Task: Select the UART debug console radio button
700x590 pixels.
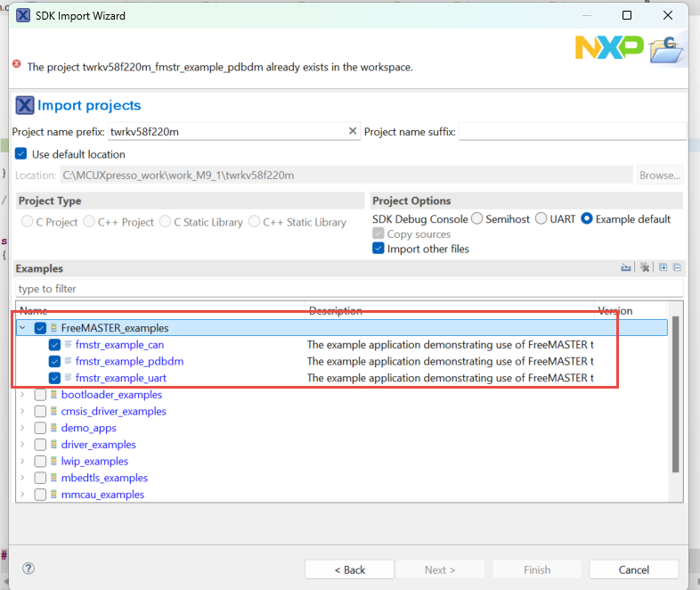Action: point(541,219)
